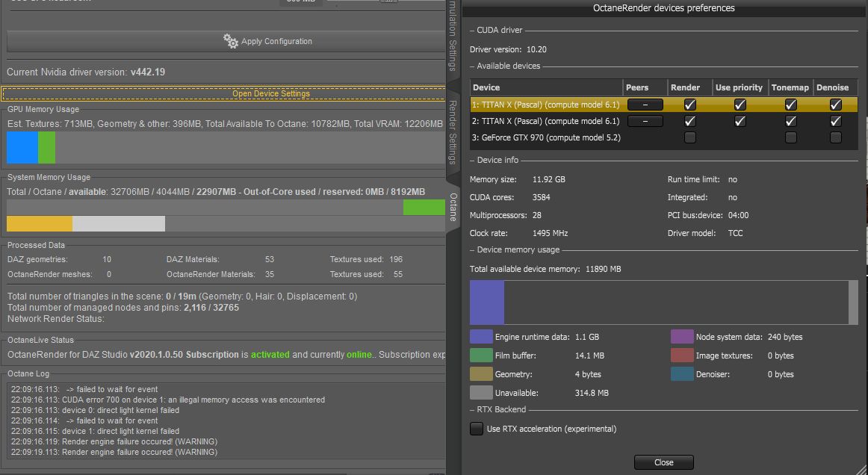The height and width of the screenshot is (475, 868).
Task: Click the CUDA cores 3584 value
Action: (541, 197)
